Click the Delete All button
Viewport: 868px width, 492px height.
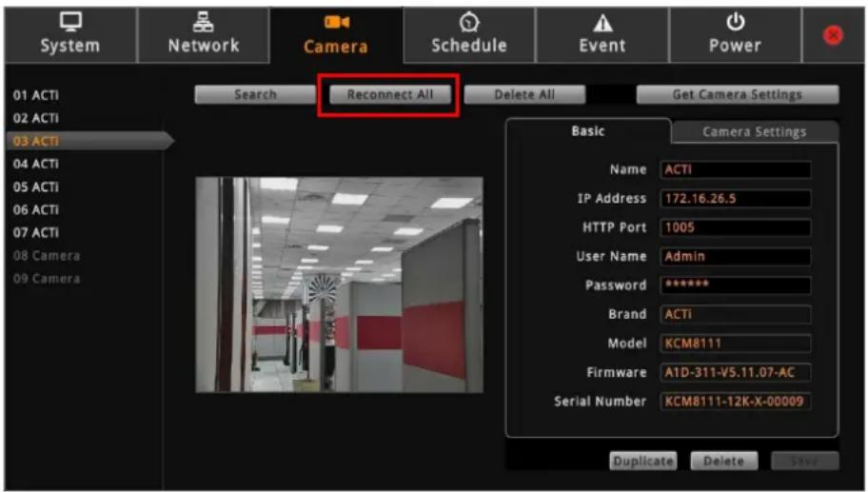pyautogui.click(x=524, y=94)
